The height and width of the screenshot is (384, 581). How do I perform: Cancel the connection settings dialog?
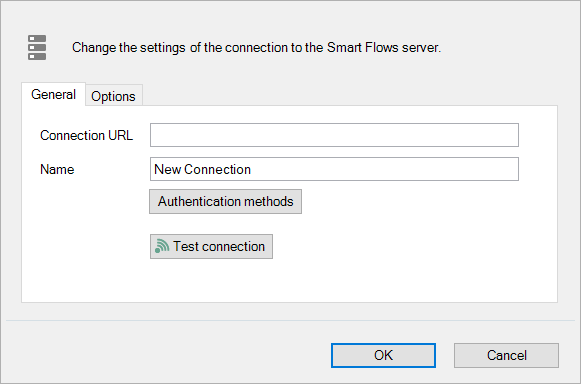click(506, 355)
